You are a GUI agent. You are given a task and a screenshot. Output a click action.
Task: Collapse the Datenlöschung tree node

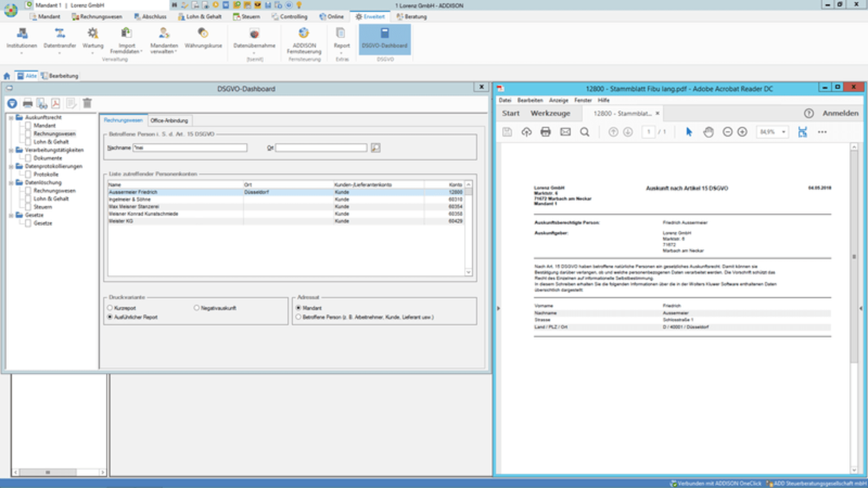11,183
